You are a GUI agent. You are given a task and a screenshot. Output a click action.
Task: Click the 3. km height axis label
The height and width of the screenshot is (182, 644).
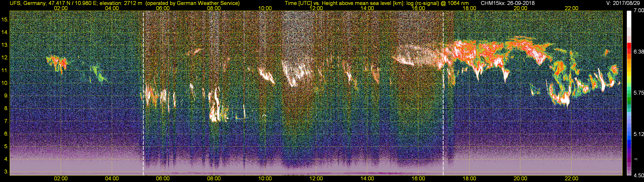coord(6,172)
